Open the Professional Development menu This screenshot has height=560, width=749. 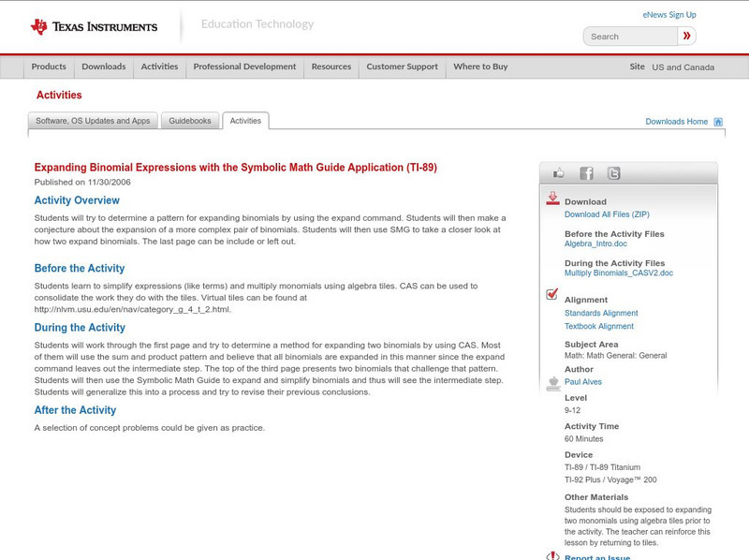pos(244,66)
